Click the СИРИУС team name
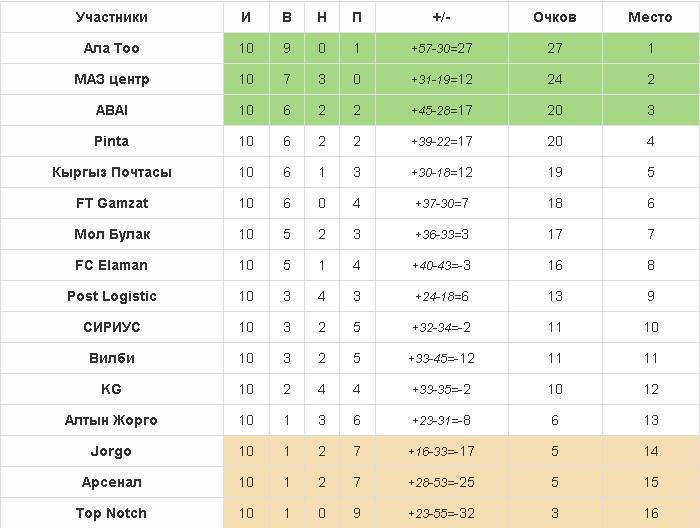The image size is (700, 528). (x=111, y=327)
